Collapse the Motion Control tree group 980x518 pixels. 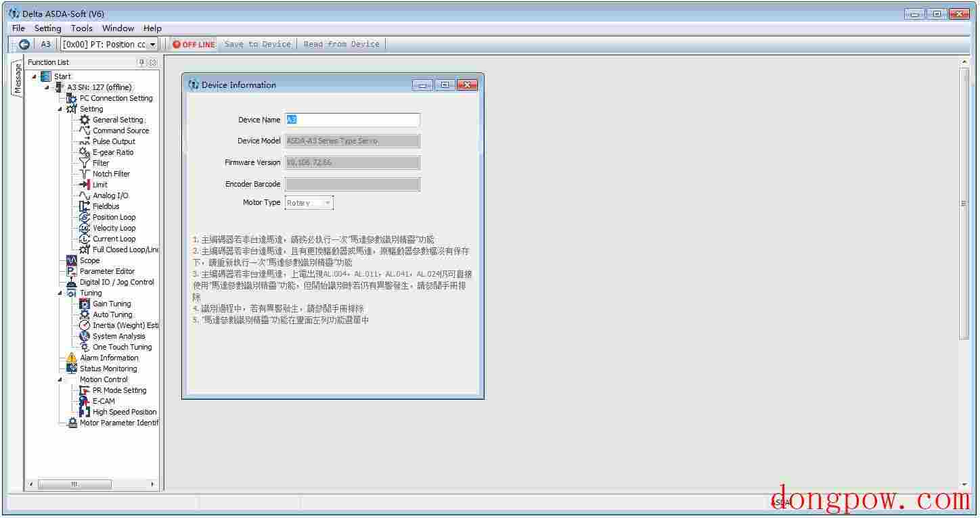click(60, 379)
